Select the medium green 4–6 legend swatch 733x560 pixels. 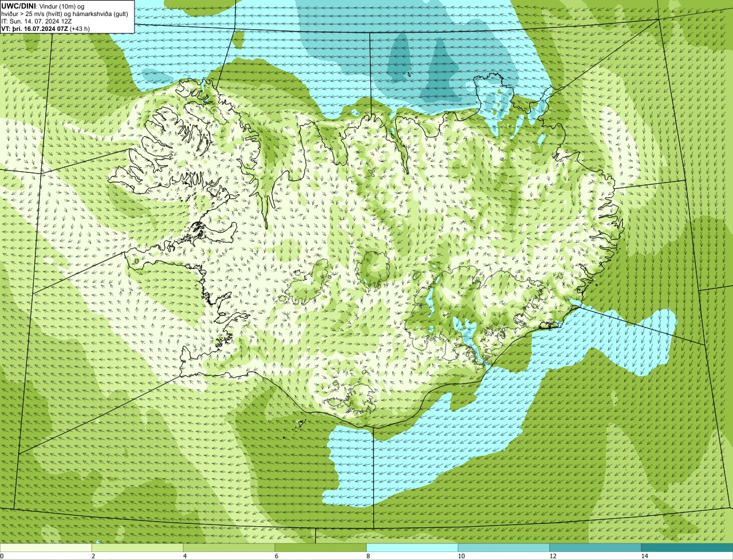coord(229,547)
